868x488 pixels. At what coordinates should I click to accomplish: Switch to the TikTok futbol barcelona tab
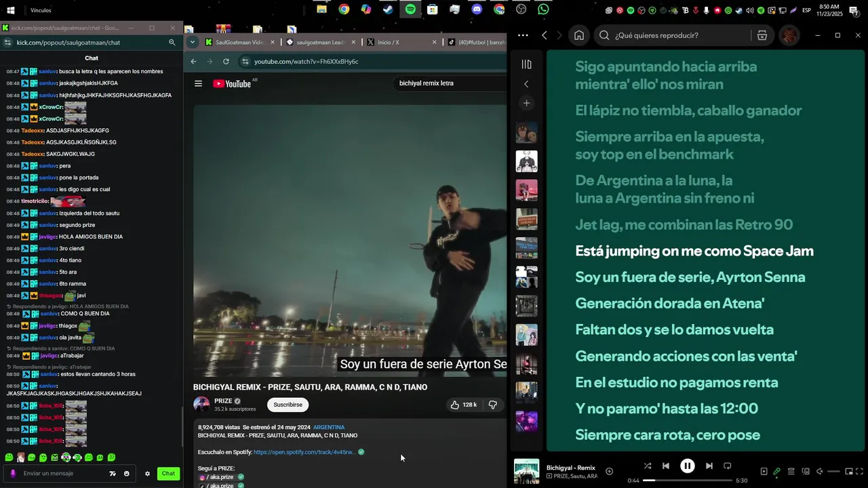click(x=476, y=42)
